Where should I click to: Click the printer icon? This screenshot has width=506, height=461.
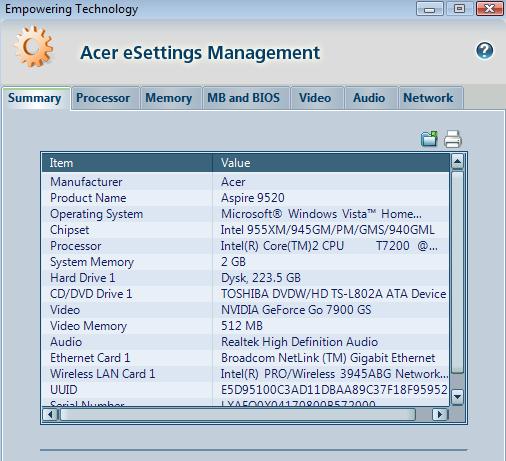point(452,139)
